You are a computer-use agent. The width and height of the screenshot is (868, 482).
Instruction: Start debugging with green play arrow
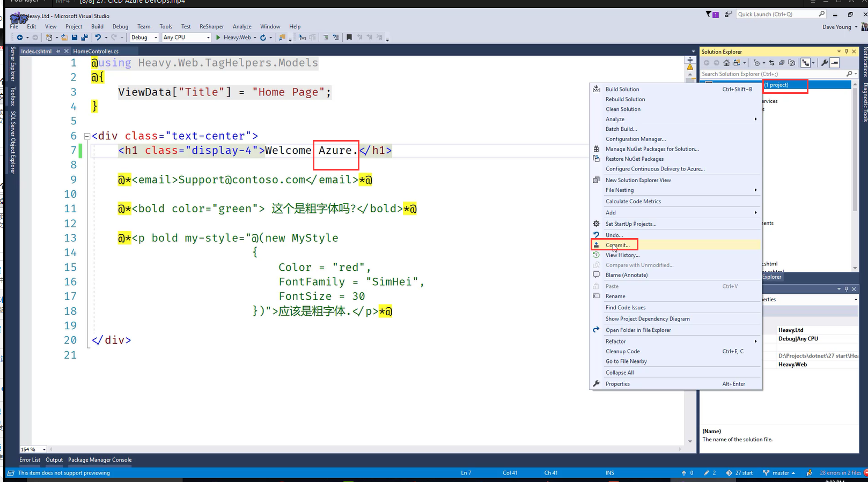click(x=218, y=38)
